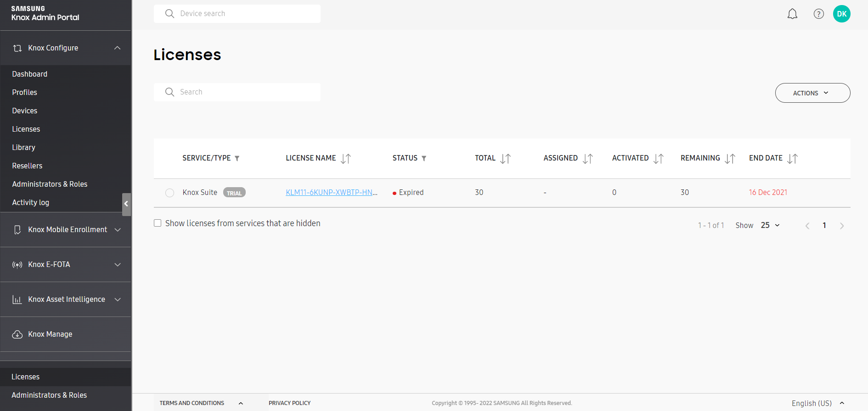This screenshot has width=868, height=411.
Task: Collapse the Knox Configure section chevron
Action: coord(118,48)
